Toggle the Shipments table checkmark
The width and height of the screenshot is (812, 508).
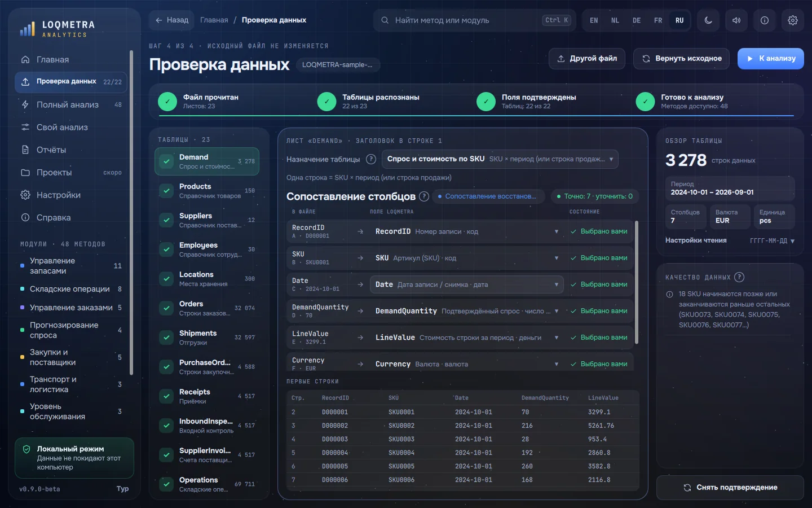pyautogui.click(x=166, y=338)
